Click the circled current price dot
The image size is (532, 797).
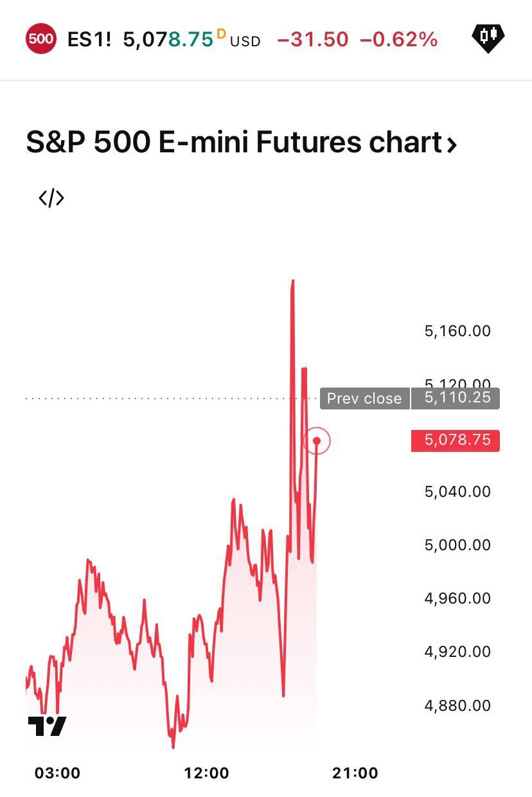[317, 441]
